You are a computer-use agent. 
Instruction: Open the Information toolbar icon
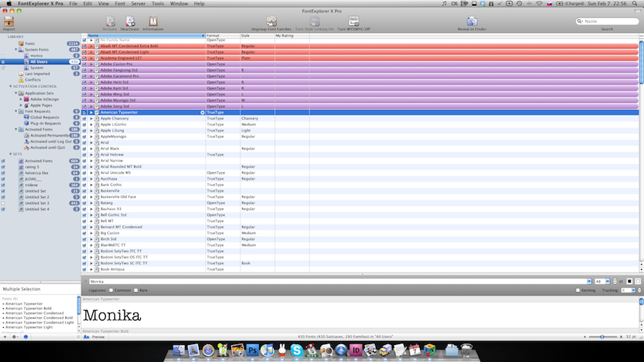tap(153, 21)
